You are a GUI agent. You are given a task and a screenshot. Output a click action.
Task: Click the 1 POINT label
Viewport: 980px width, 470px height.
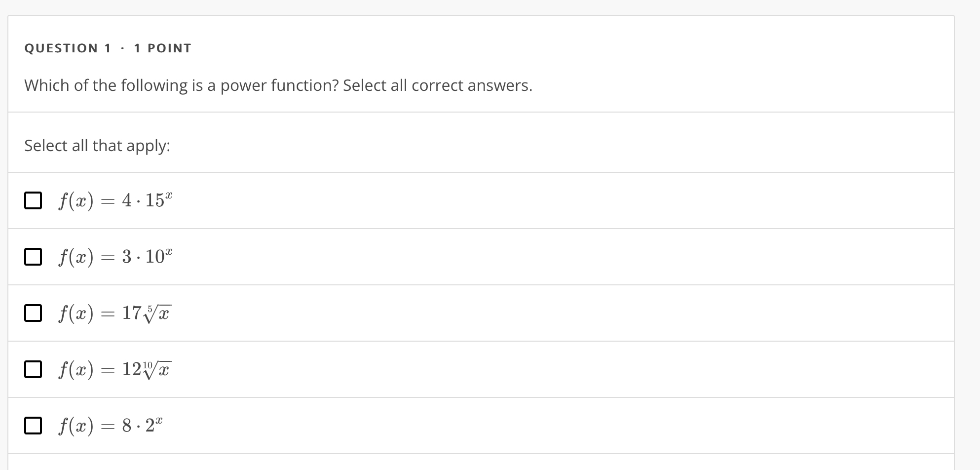tap(162, 48)
